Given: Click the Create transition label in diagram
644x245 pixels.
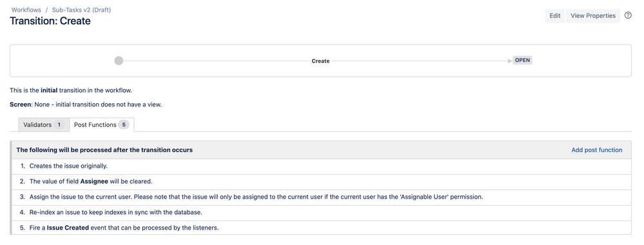Looking at the screenshot, I should tap(320, 61).
